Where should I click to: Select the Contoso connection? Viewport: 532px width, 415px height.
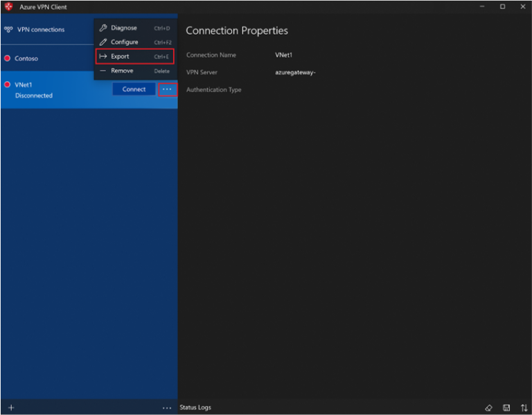pos(48,58)
